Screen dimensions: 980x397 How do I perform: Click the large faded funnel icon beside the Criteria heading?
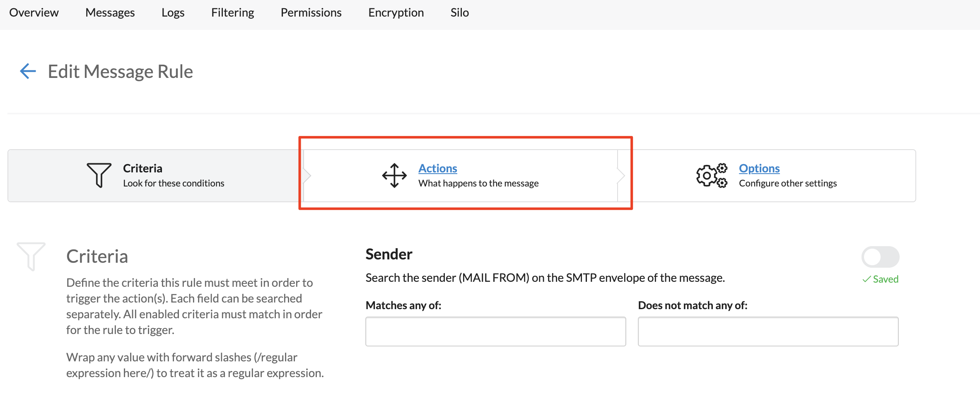pyautogui.click(x=31, y=256)
